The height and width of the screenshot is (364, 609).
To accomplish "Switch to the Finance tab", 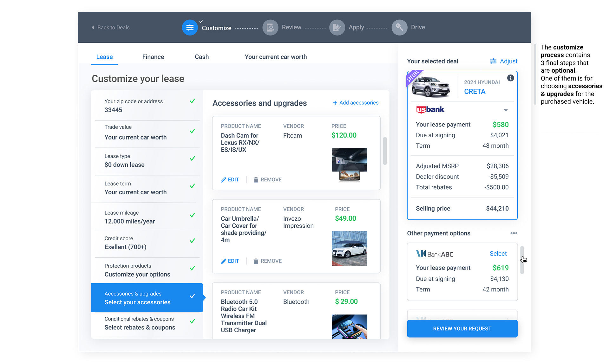I will (x=153, y=57).
